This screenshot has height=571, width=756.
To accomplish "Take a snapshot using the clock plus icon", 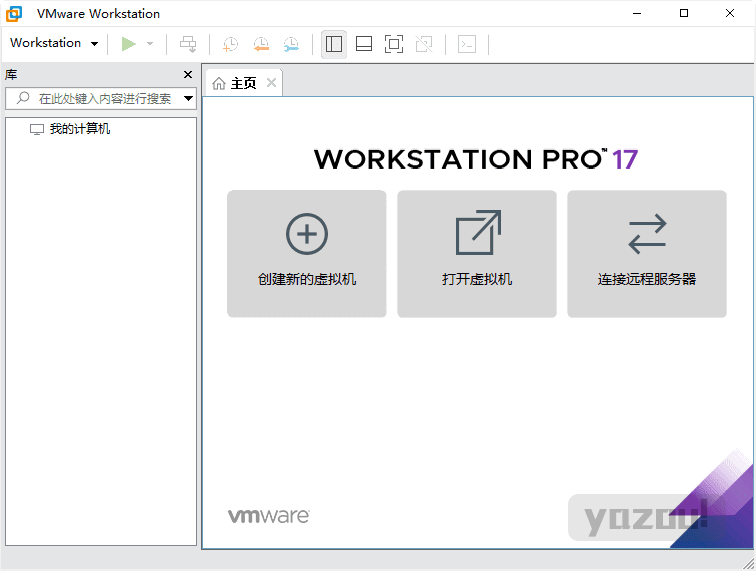I will pyautogui.click(x=230, y=44).
